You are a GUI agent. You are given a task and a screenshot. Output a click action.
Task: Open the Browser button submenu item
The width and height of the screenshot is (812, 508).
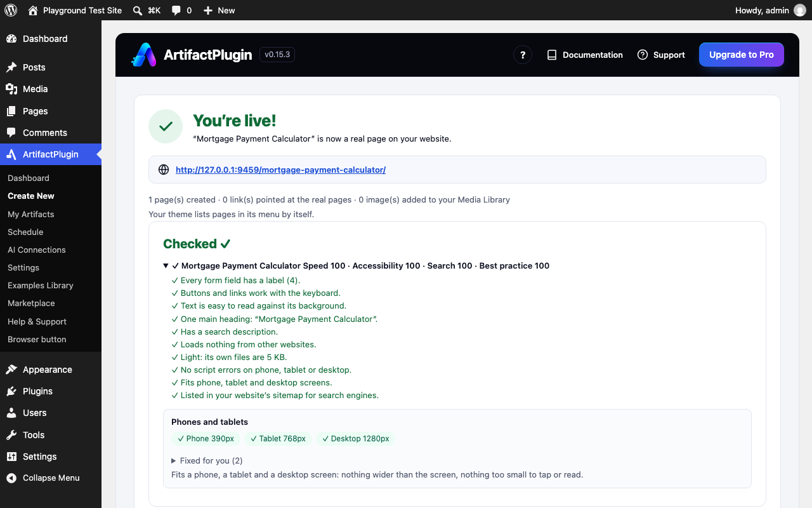pyautogui.click(x=51, y=339)
